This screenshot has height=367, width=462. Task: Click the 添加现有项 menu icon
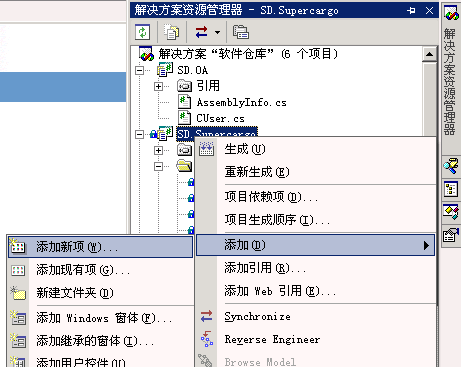tap(18, 270)
